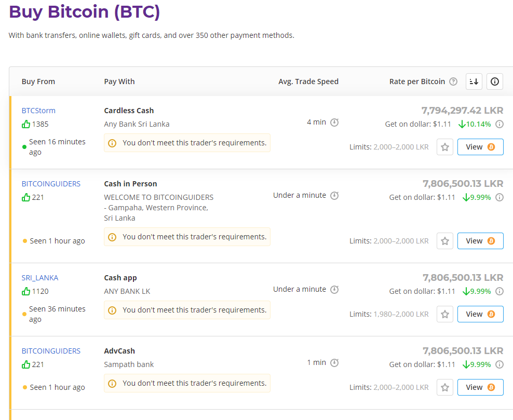Click Seen 36 minutes ago status
The image size is (513, 420).
click(57, 314)
